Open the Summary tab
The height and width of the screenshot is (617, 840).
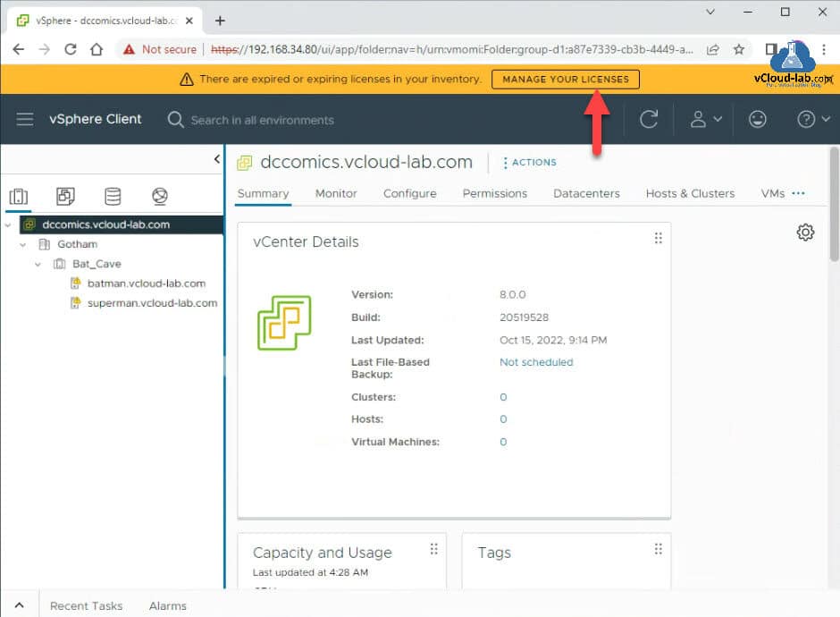click(263, 193)
